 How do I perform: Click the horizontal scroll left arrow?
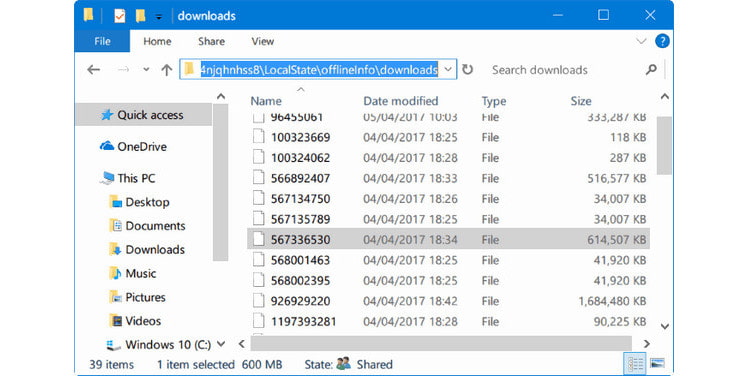(242, 343)
